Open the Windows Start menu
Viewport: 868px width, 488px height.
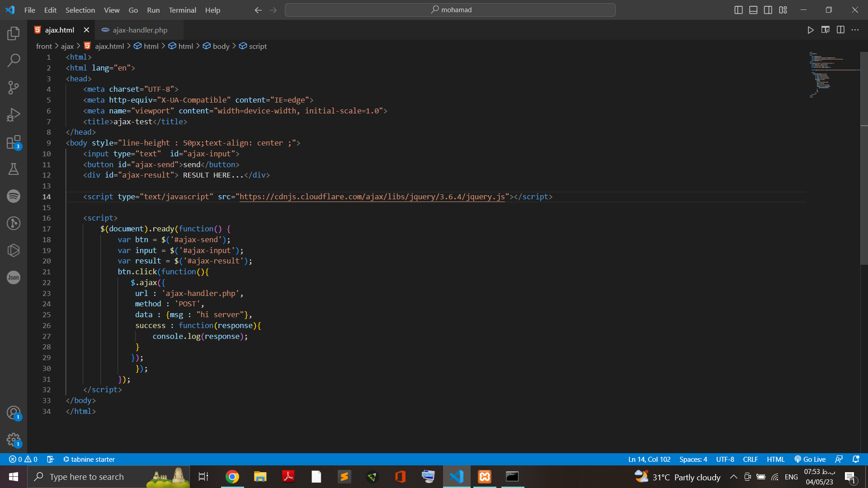pos(14,477)
